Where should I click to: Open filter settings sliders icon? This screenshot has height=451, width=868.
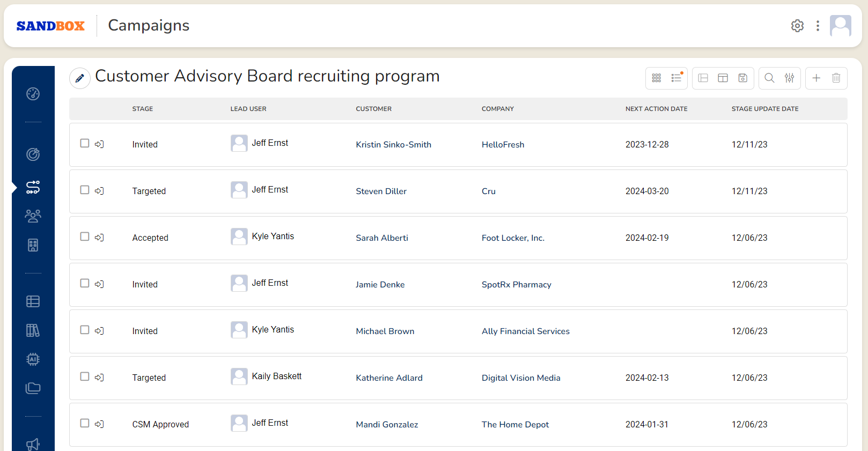(x=789, y=78)
